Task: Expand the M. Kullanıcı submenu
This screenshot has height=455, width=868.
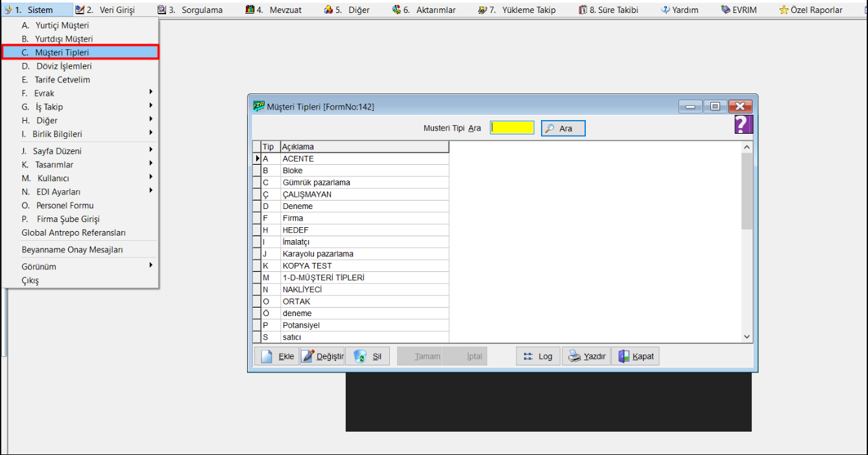Action: coord(80,178)
